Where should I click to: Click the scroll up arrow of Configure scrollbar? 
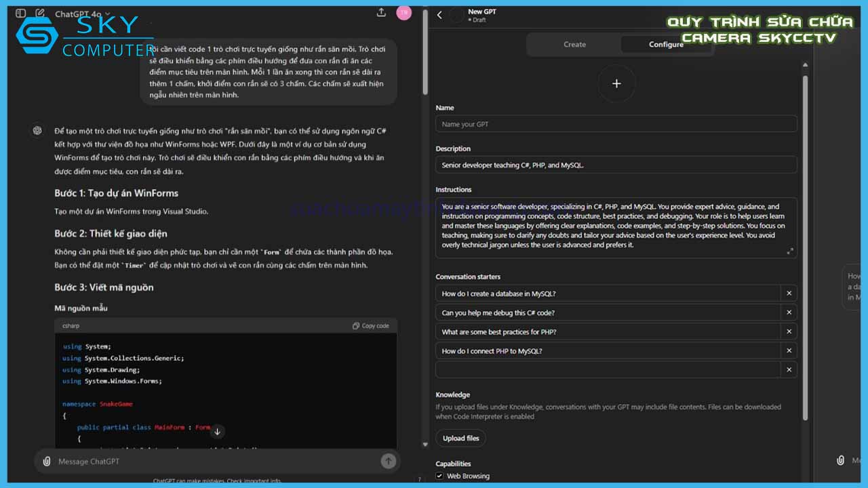click(806, 66)
